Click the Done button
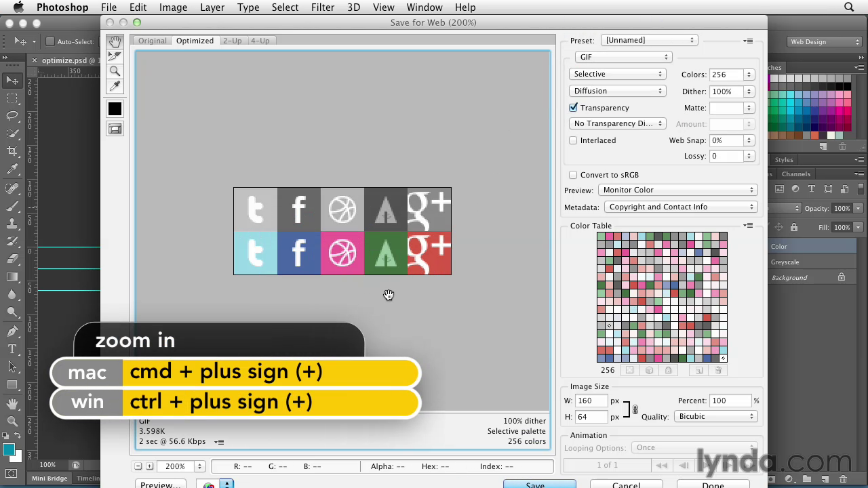Screen dimensions: 868x488 point(713,485)
